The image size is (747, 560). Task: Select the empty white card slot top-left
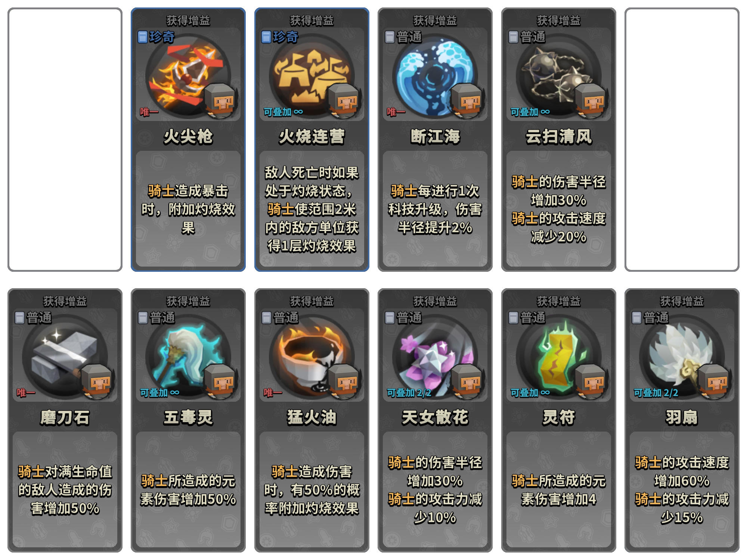(65, 140)
